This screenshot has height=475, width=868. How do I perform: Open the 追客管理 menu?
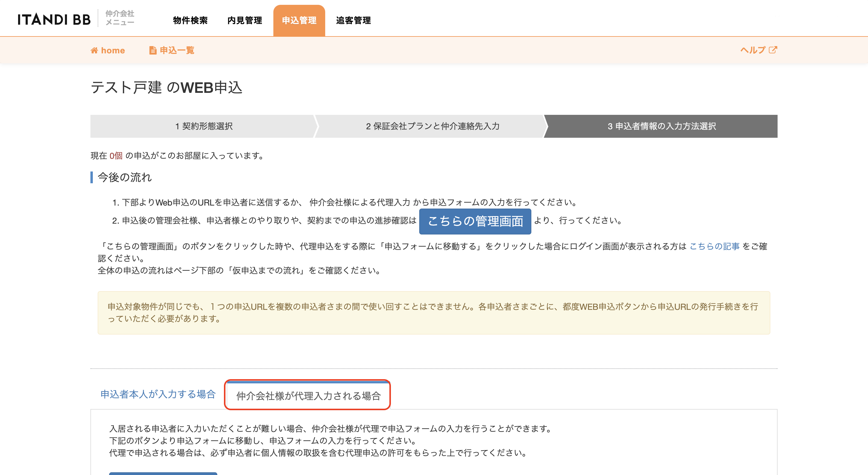point(353,20)
